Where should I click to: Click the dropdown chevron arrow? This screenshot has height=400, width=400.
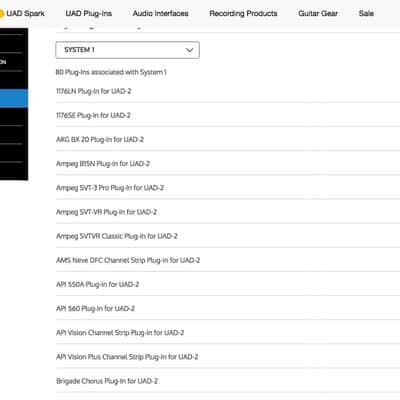point(189,50)
